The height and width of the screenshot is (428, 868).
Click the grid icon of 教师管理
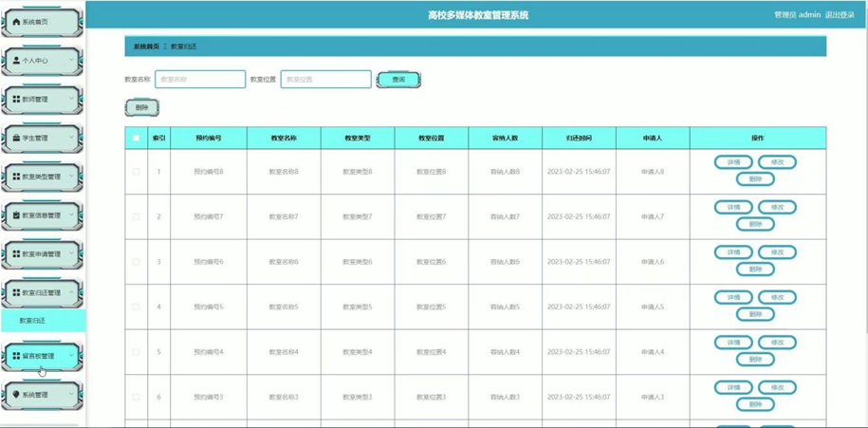point(16,99)
